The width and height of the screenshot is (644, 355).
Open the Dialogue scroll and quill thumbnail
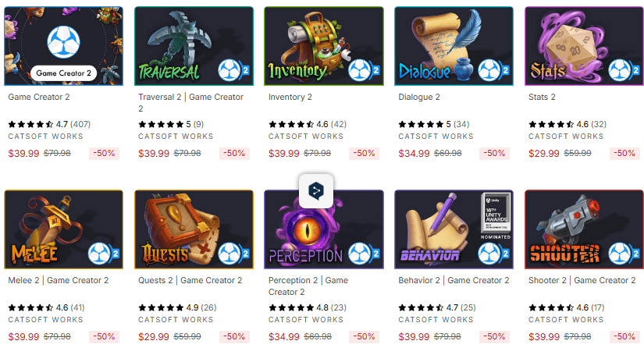[454, 46]
